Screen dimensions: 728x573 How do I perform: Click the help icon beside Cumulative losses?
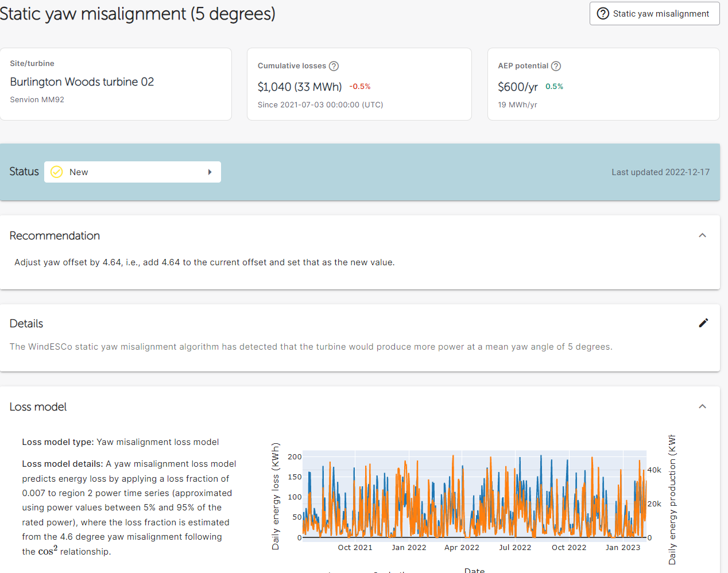point(334,66)
